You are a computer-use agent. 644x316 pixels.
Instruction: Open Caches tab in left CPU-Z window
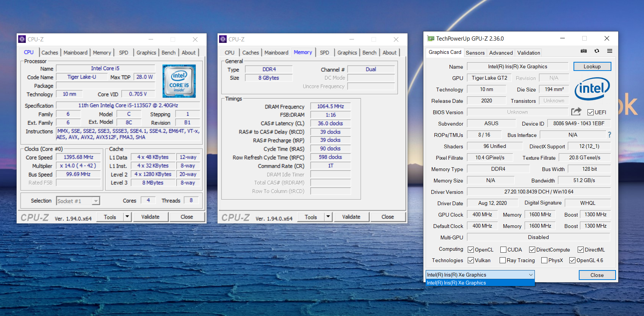click(x=50, y=53)
